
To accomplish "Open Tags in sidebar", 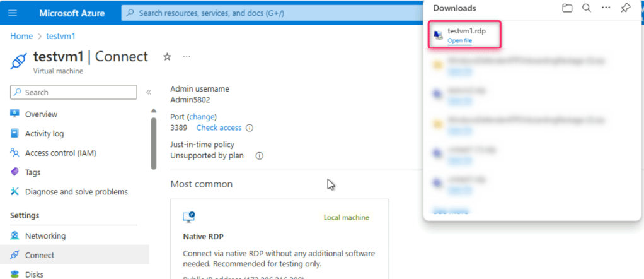I will point(33,172).
